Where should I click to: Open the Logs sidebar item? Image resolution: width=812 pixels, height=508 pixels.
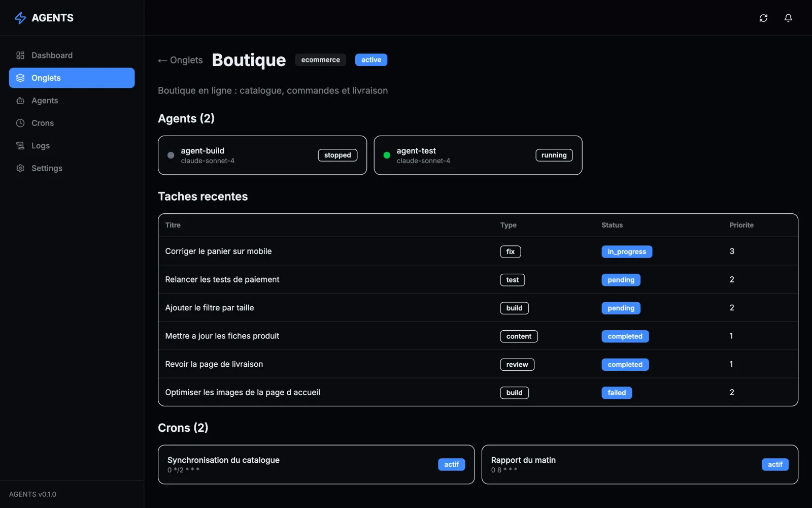click(x=72, y=146)
